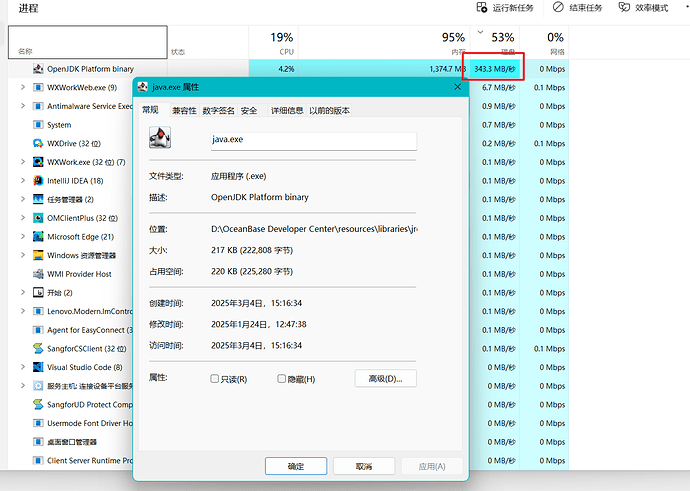The height and width of the screenshot is (491, 690).
Task: Click the 取消 (Cancel) button
Action: coord(364,466)
